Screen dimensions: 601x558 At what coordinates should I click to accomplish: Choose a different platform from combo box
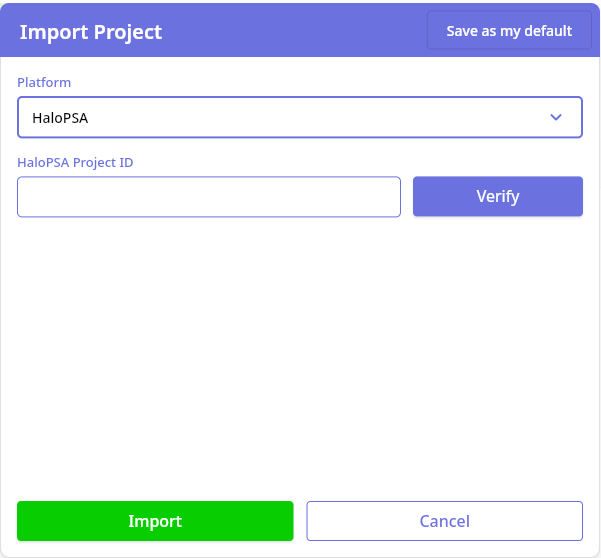tap(299, 117)
